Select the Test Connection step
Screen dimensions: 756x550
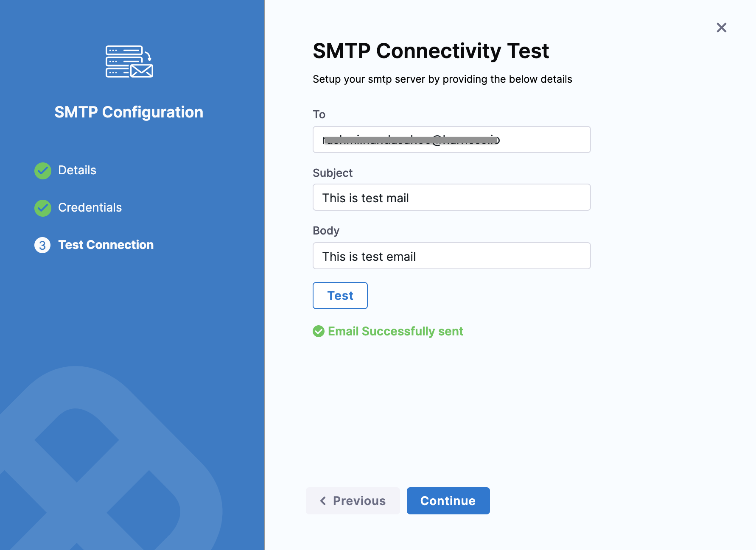pyautogui.click(x=106, y=245)
